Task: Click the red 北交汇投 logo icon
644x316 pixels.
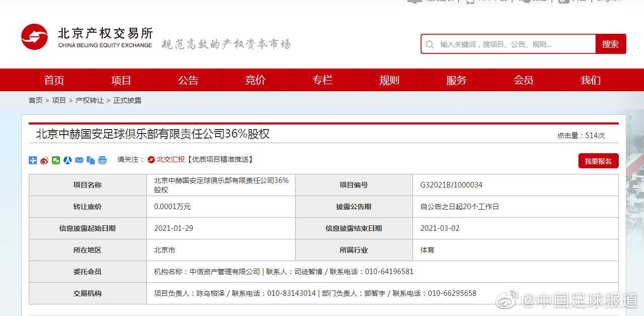Action: click(151, 160)
